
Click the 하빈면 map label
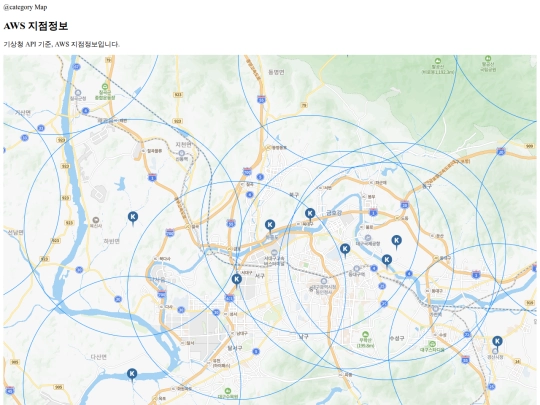tap(112, 241)
